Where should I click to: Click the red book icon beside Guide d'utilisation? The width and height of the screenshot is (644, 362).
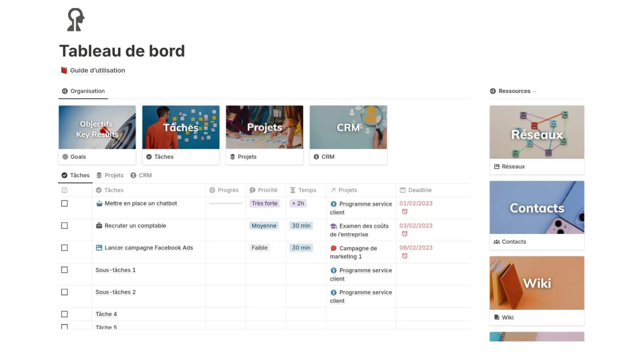pos(64,70)
